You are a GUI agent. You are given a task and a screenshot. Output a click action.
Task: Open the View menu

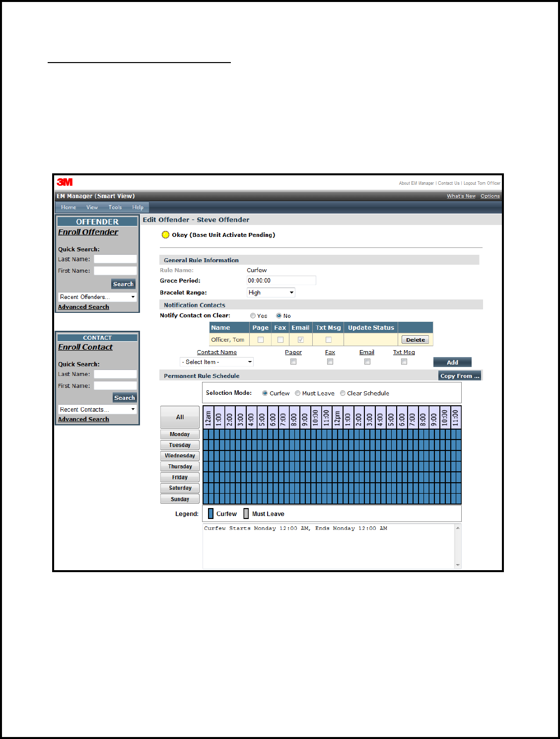click(92, 208)
